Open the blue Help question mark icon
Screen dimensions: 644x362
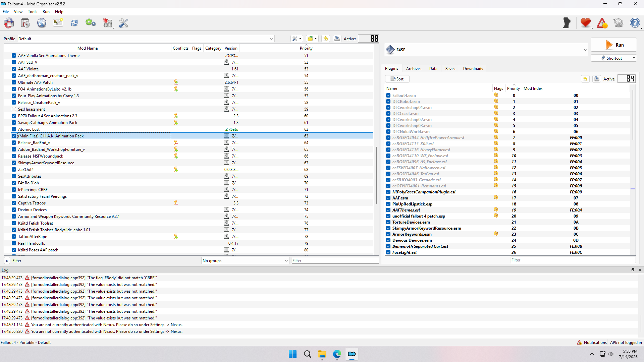pyautogui.click(x=635, y=23)
